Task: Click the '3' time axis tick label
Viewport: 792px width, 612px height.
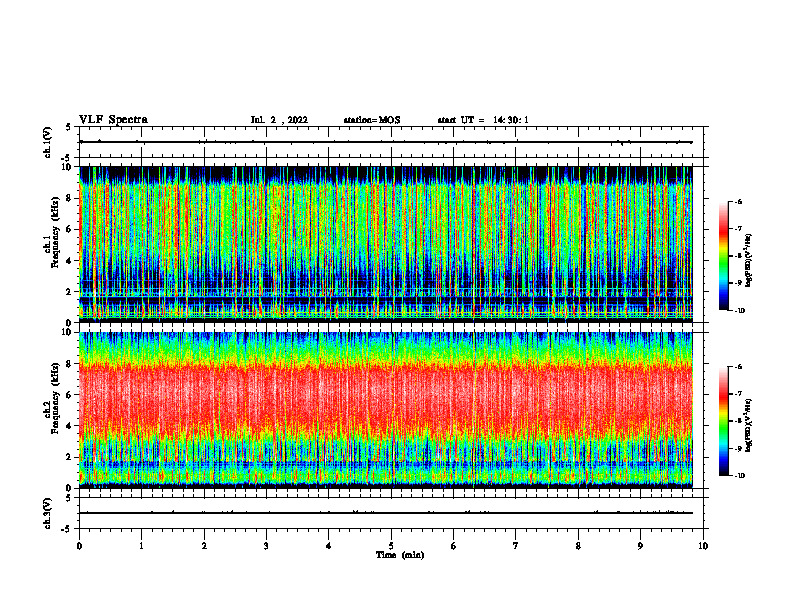Action: [266, 546]
